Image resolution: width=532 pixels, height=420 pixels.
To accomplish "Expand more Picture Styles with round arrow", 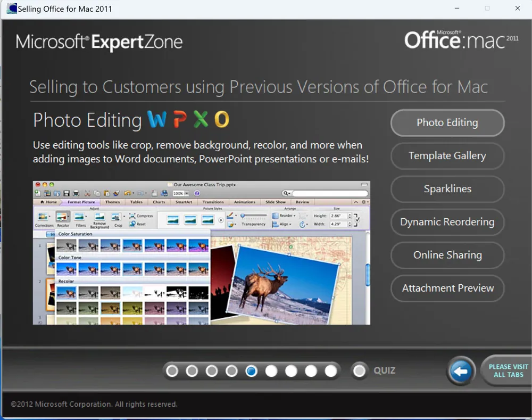I will 221,220.
